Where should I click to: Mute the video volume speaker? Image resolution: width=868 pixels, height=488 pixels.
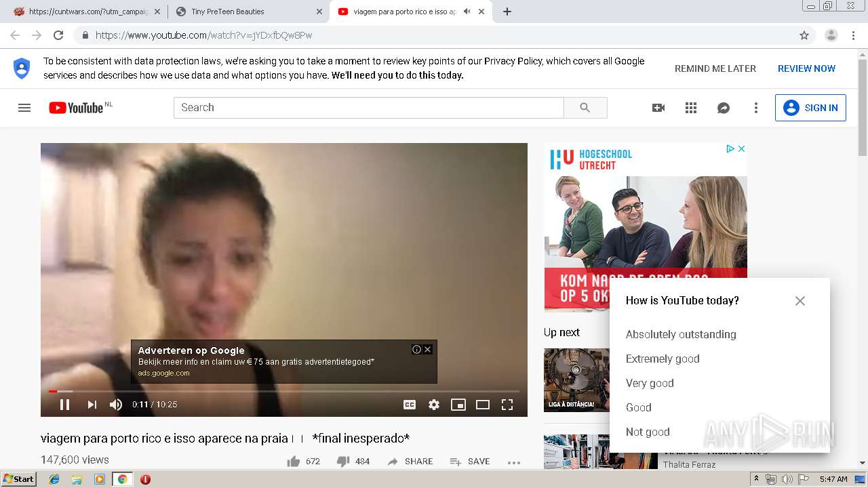(x=116, y=405)
